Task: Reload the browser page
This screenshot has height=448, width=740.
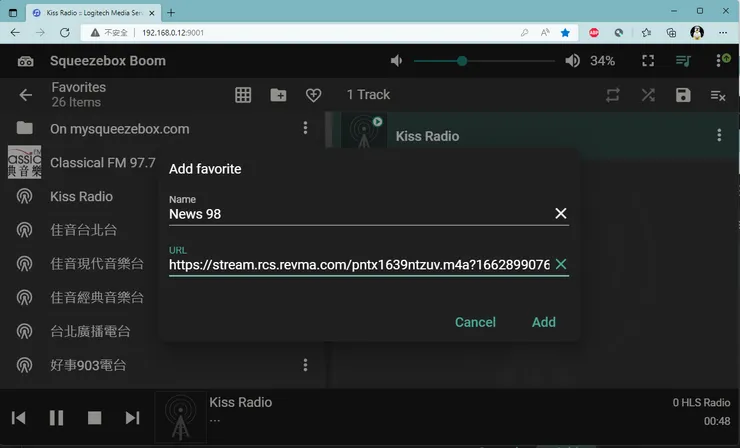Action: [x=65, y=33]
